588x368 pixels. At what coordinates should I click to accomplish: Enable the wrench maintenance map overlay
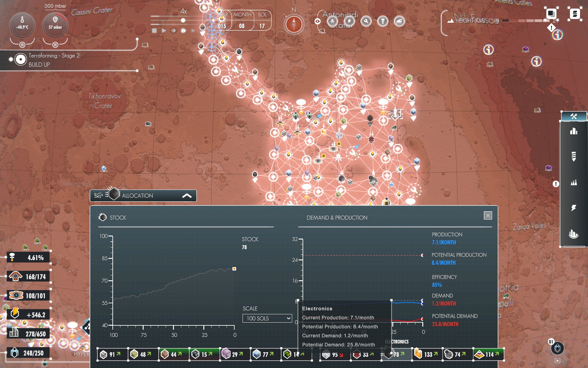366,21
